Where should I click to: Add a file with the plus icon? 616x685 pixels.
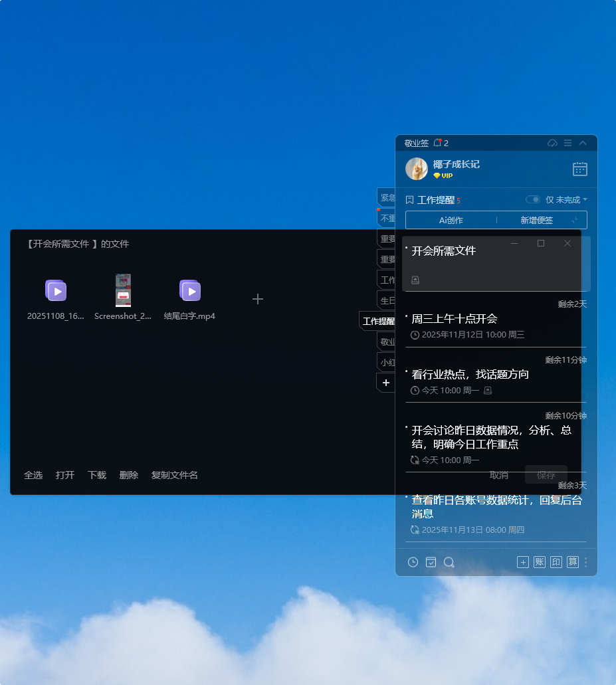(258, 299)
